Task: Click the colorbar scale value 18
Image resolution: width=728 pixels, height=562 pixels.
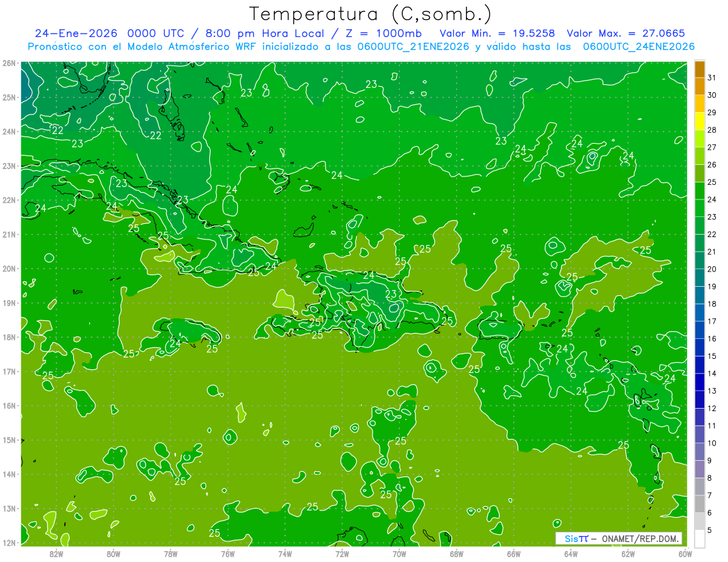Action: 712,304
